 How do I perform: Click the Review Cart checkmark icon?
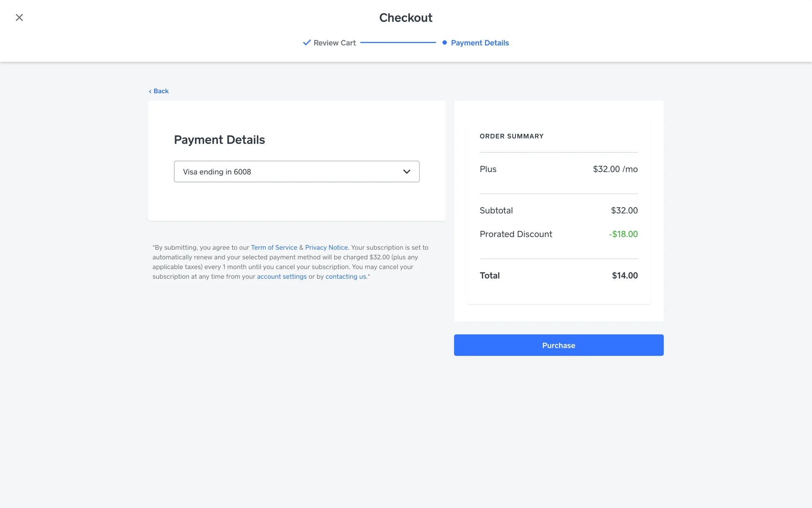[x=307, y=42]
